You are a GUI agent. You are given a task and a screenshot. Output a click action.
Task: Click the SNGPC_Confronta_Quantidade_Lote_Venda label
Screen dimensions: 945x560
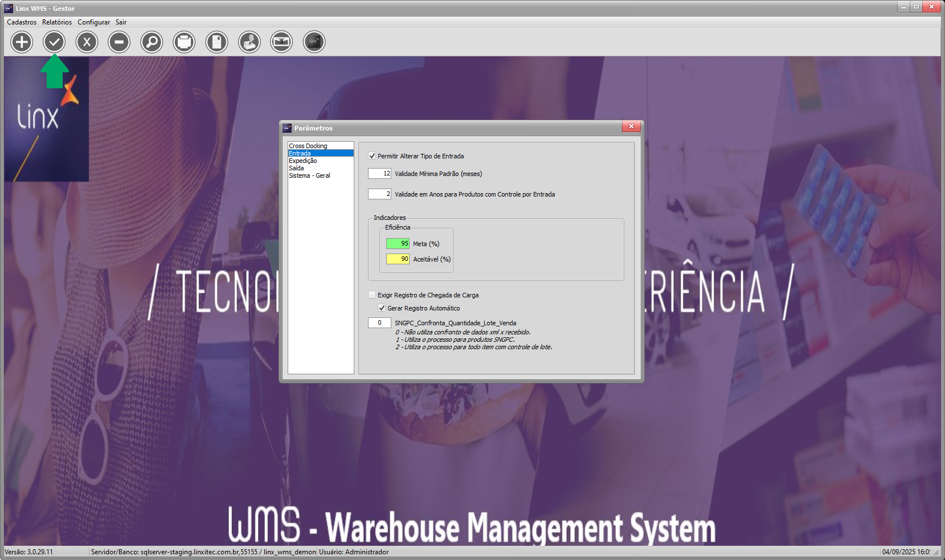point(456,323)
